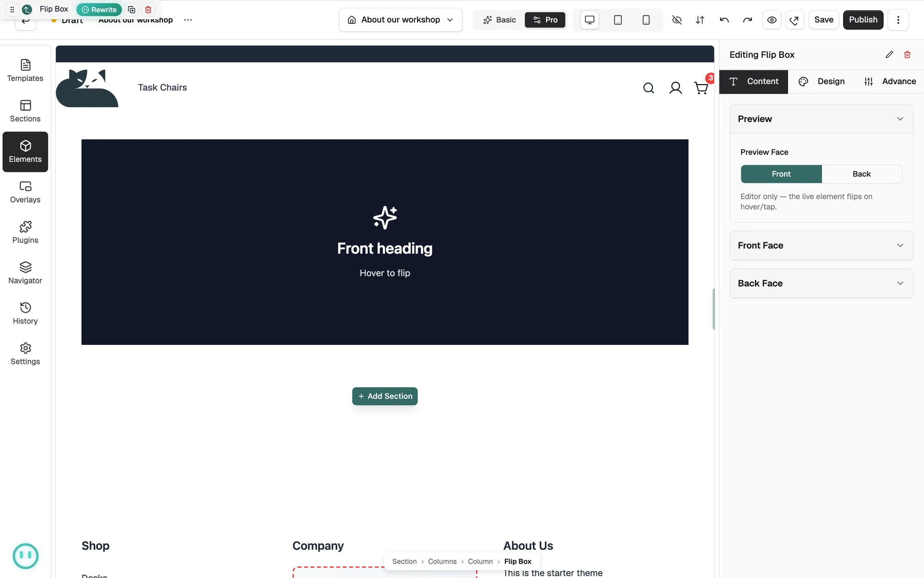Open the Navigator layers panel
This screenshot has height=578, width=924.
point(25,273)
